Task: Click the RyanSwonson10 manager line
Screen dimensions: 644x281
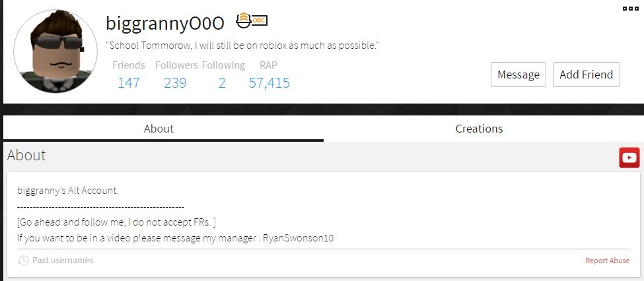Action: coord(176,238)
